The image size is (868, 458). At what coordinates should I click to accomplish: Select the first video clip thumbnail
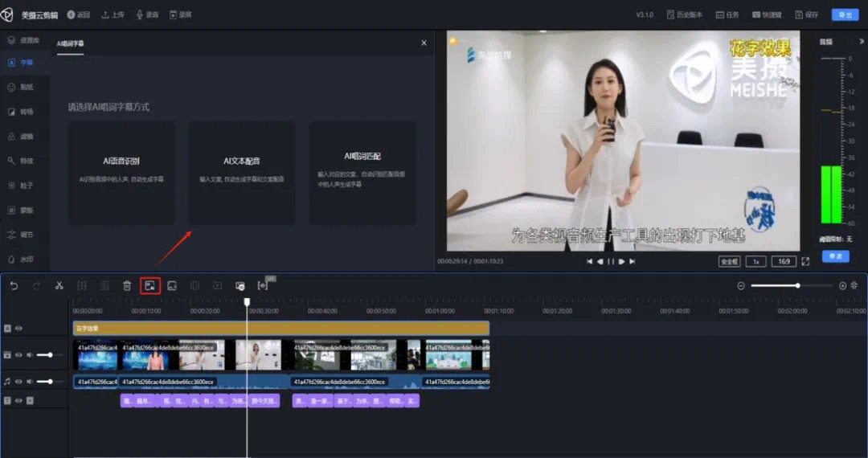click(x=96, y=354)
